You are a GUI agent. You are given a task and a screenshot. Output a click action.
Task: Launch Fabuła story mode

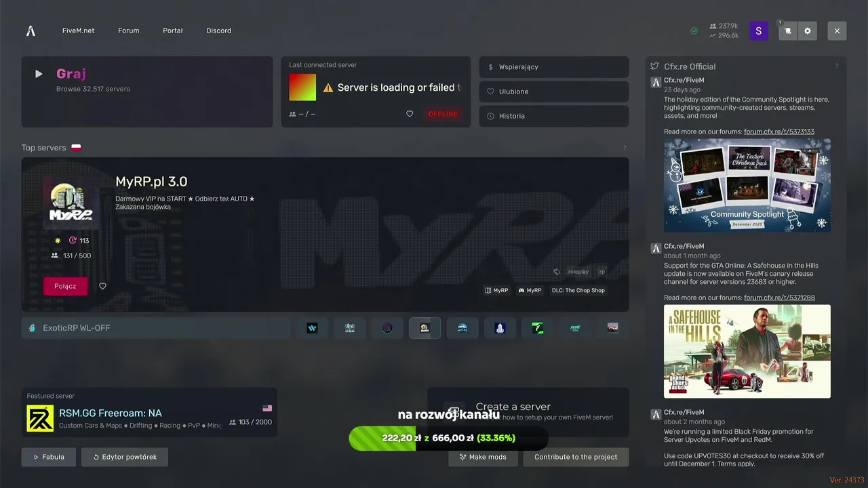click(49, 457)
